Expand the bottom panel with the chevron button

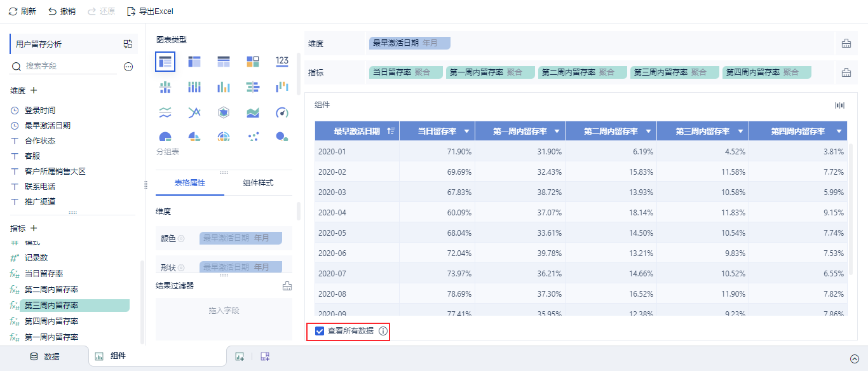pyautogui.click(x=855, y=358)
